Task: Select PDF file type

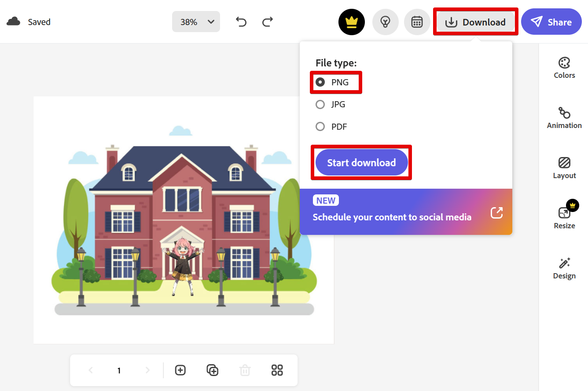Action: (331, 127)
